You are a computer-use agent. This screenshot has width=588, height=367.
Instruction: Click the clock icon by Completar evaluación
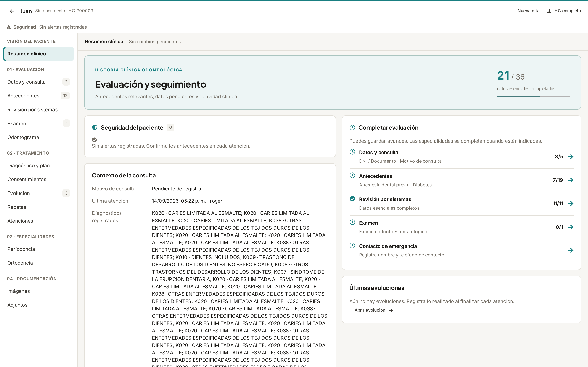pyautogui.click(x=352, y=128)
